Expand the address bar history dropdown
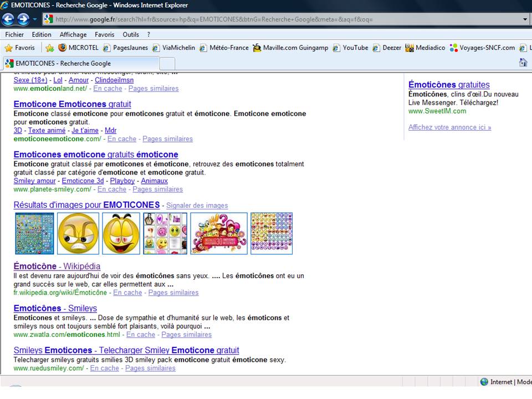Screen dimensions: 532x399 525,19
